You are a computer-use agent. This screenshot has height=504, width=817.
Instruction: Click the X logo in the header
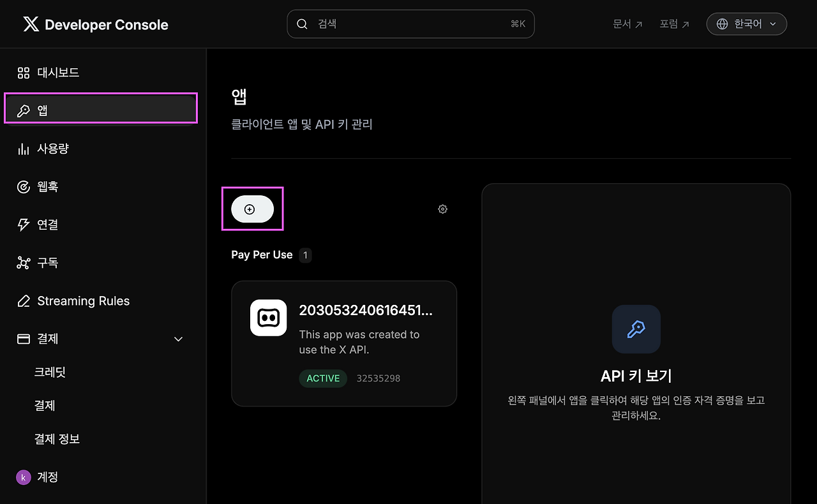(31, 24)
